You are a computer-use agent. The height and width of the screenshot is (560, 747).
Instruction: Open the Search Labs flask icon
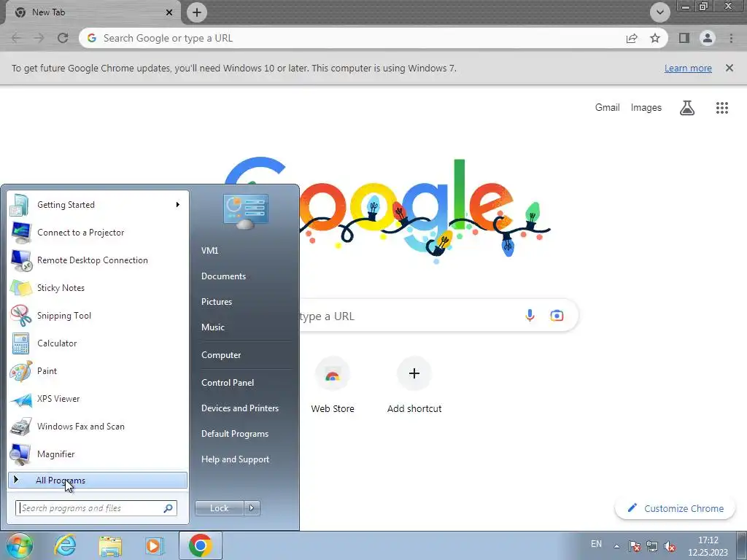[x=686, y=108]
